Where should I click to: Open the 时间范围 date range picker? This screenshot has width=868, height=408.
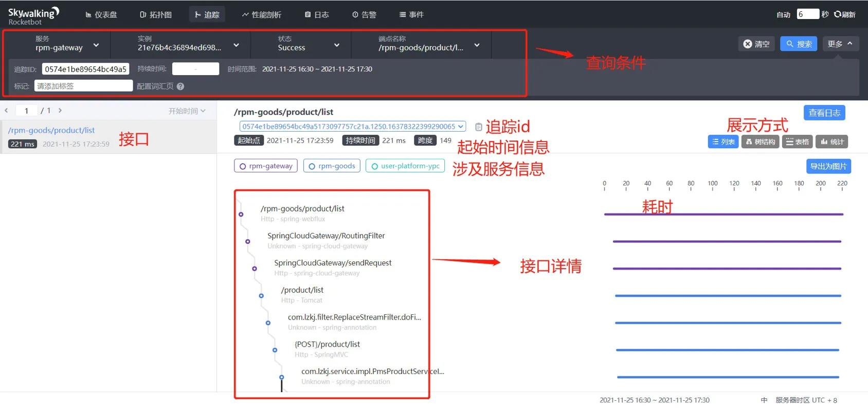tap(317, 69)
